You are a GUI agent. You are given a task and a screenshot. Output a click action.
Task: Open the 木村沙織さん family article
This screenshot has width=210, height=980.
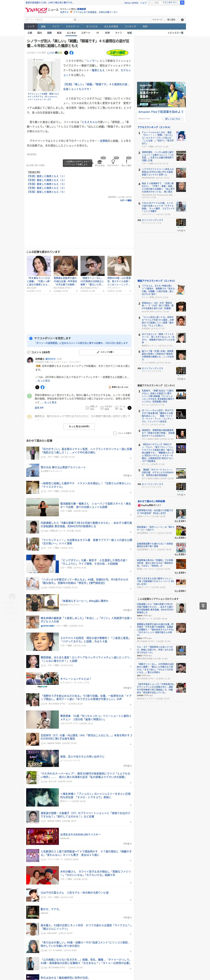pos(95,873)
